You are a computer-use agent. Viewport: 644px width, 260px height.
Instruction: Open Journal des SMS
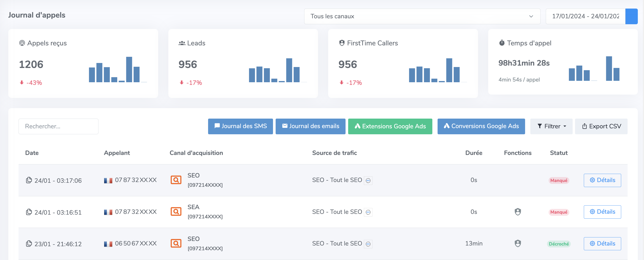click(x=240, y=126)
